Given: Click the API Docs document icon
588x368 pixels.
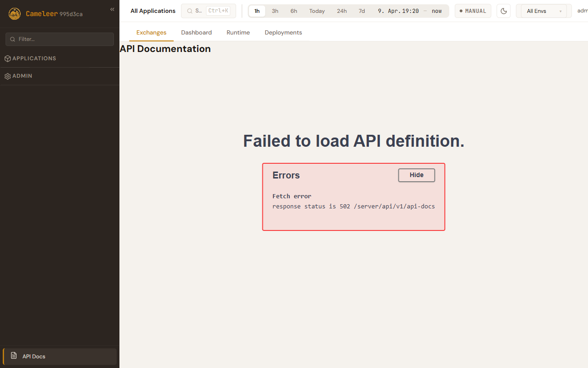Looking at the screenshot, I should pos(14,356).
